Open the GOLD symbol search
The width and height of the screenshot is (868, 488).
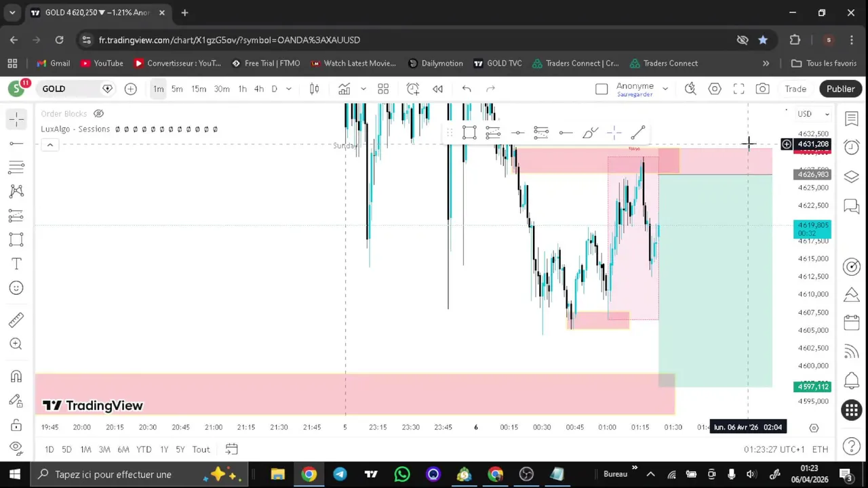click(x=54, y=89)
